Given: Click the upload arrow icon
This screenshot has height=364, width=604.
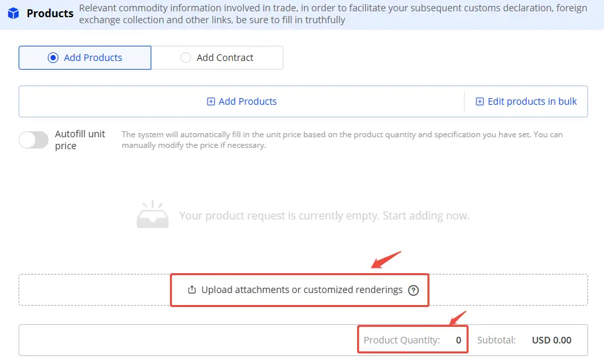Looking at the screenshot, I should [x=192, y=290].
